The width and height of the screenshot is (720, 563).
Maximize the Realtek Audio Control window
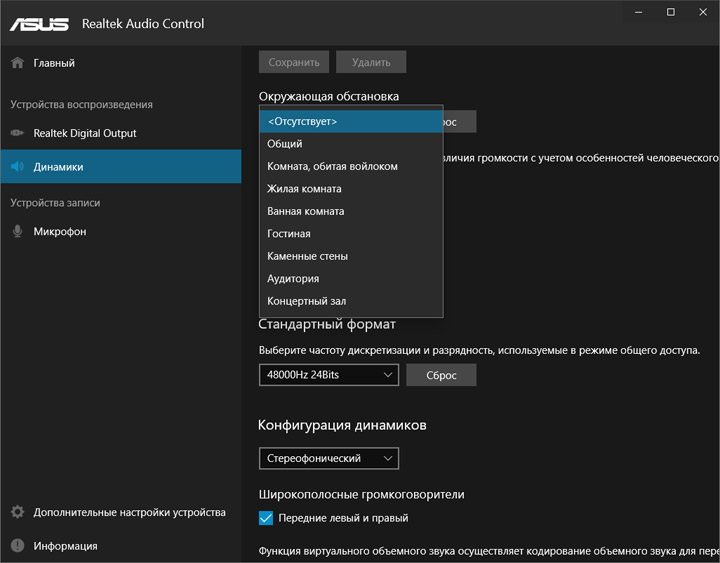point(671,12)
